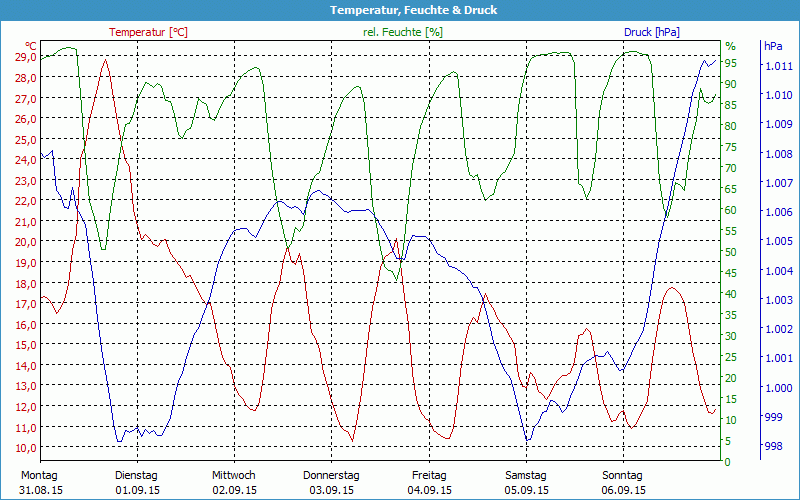Click the date '05.09.15'
800x500 pixels.
click(527, 490)
